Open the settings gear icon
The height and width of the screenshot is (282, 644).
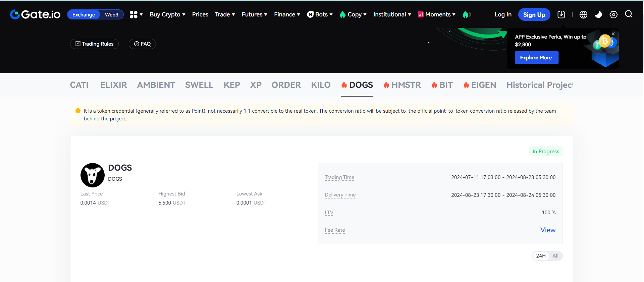click(x=613, y=14)
